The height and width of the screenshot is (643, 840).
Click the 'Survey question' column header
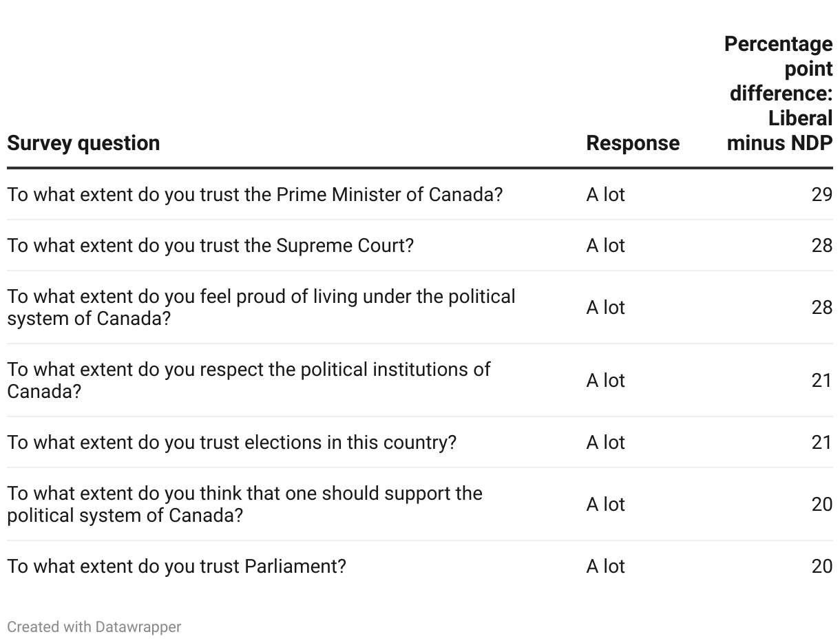[x=83, y=143]
